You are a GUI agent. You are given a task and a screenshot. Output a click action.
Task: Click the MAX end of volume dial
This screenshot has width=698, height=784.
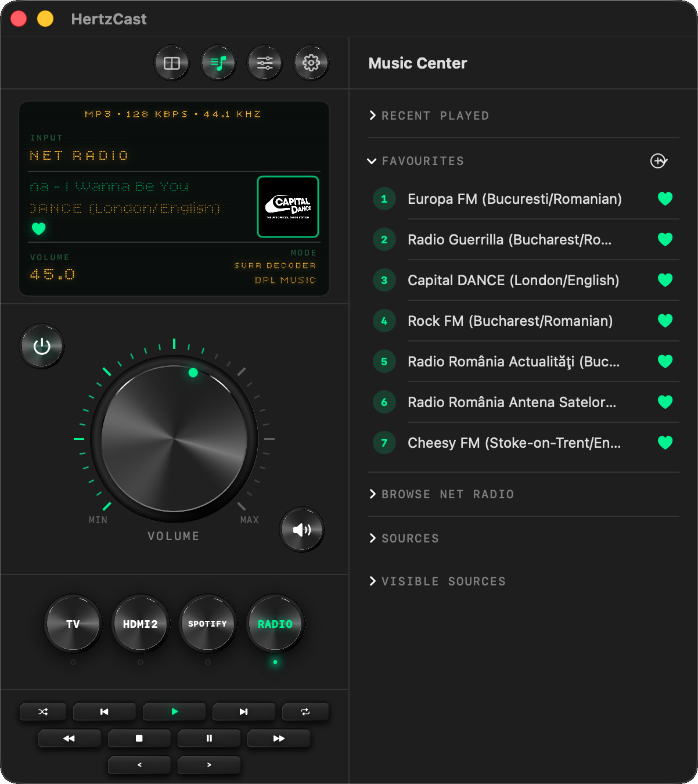pos(250,520)
